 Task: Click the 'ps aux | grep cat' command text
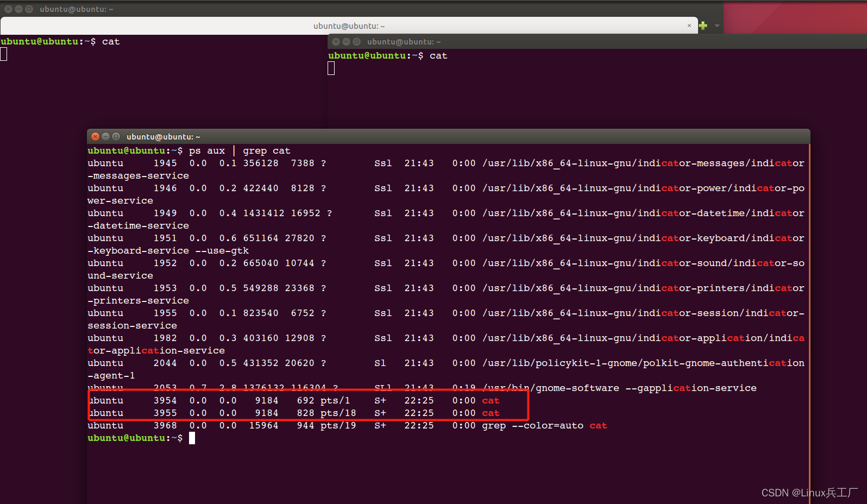click(240, 150)
